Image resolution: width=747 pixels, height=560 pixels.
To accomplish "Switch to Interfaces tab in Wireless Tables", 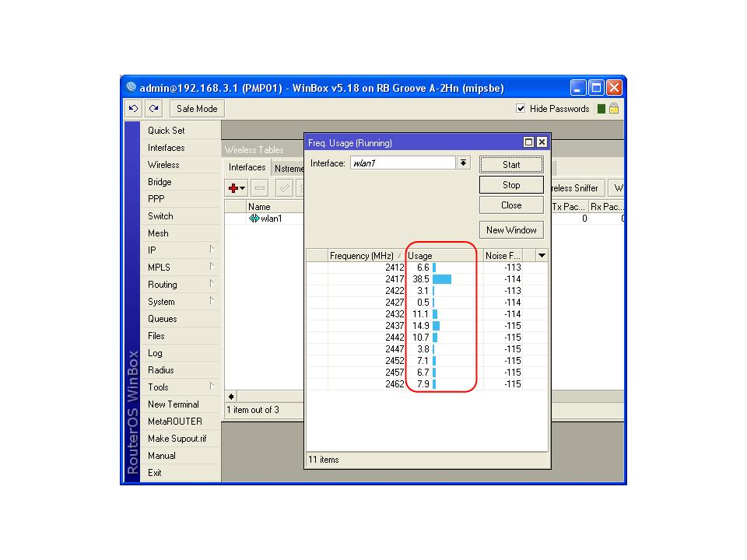I will pos(247,167).
